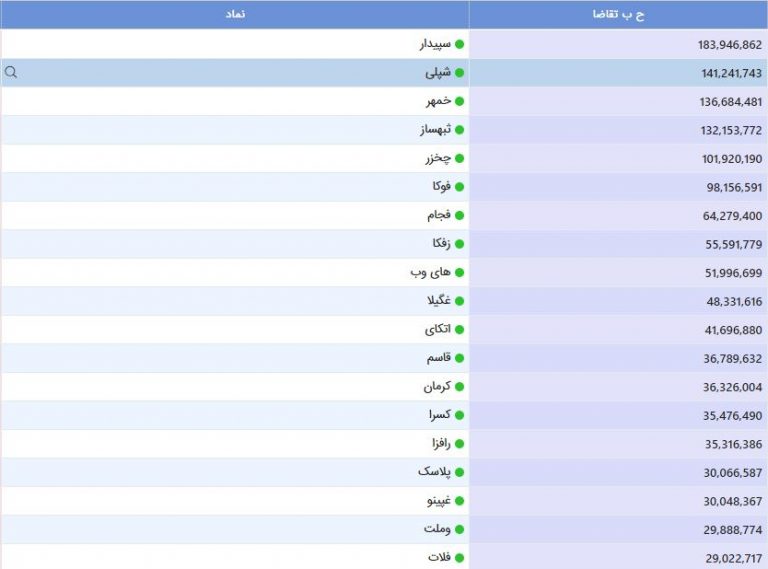Select the غگیلا symbol name
This screenshot has width=768, height=569.
pyautogui.click(x=439, y=301)
